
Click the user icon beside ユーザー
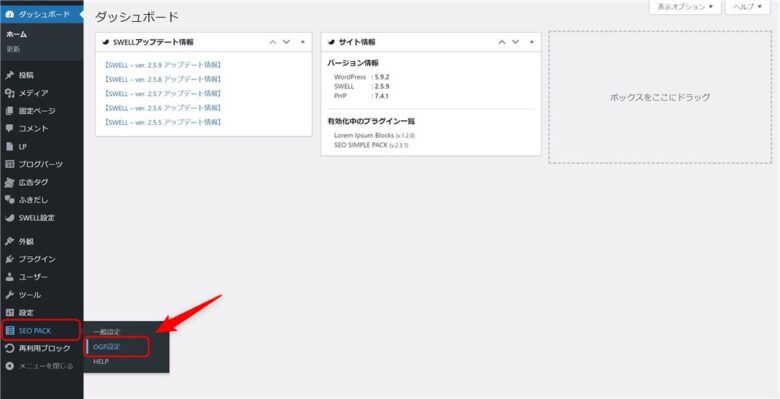tap(9, 277)
